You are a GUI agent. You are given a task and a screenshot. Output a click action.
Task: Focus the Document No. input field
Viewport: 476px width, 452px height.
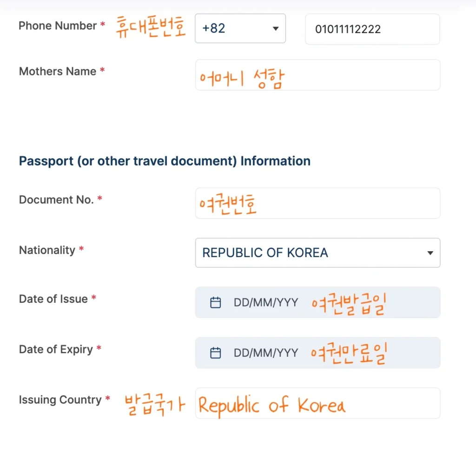coord(317,203)
